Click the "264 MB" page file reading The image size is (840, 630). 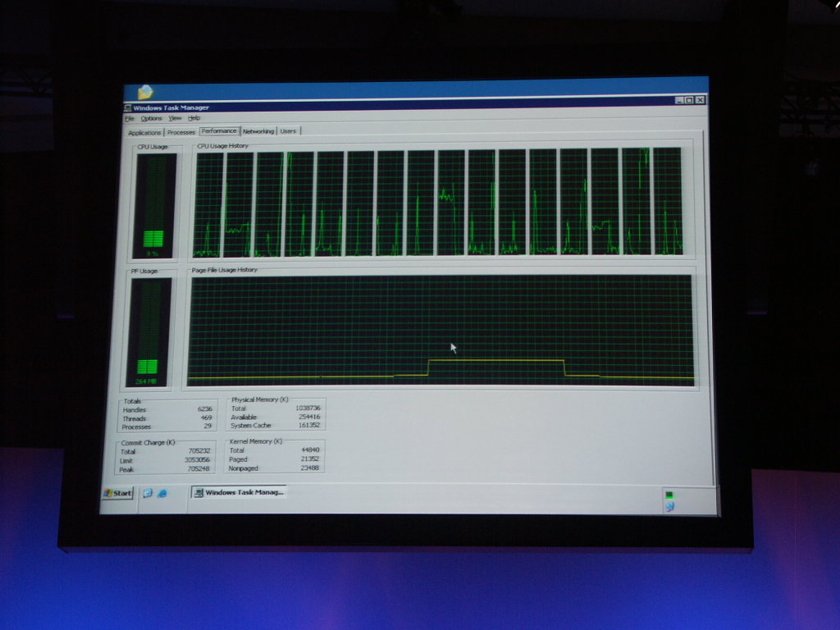(x=146, y=381)
